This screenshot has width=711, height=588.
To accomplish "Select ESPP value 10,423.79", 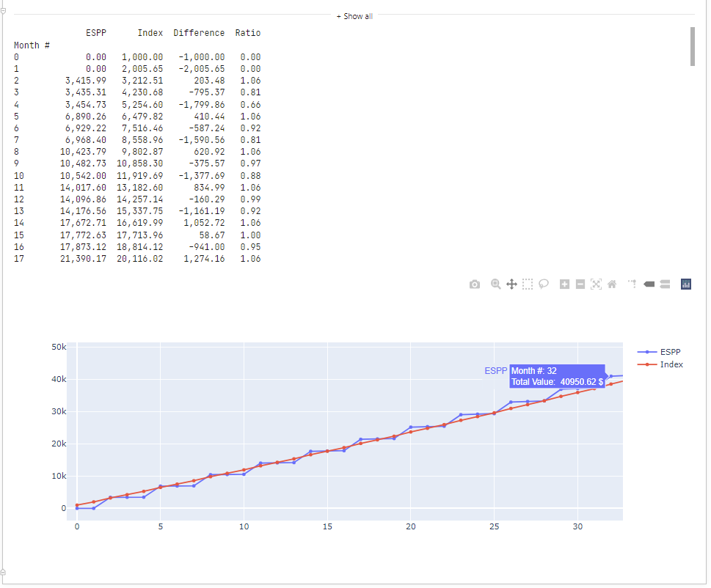I will tap(83, 152).
